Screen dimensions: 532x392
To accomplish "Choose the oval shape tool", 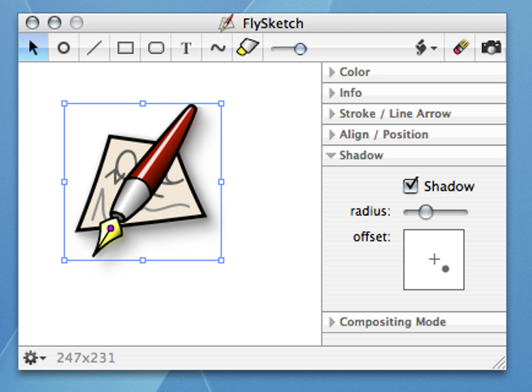I will 64,48.
